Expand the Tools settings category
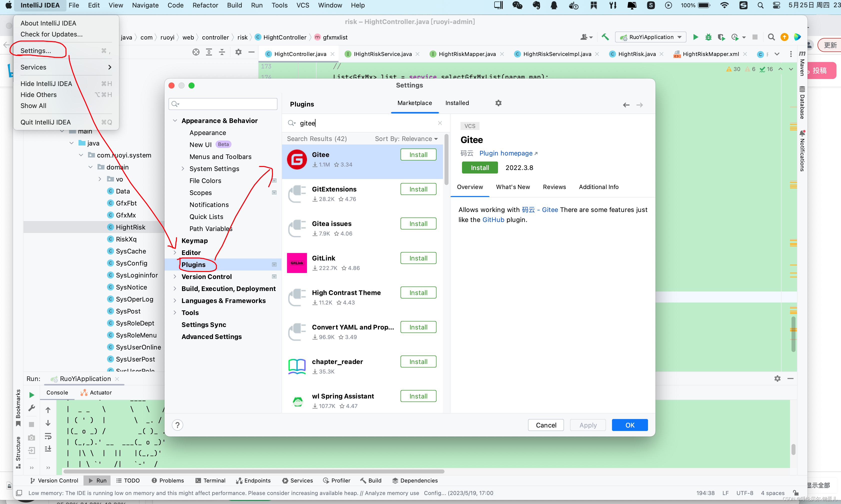The height and width of the screenshot is (504, 841). pos(175,312)
